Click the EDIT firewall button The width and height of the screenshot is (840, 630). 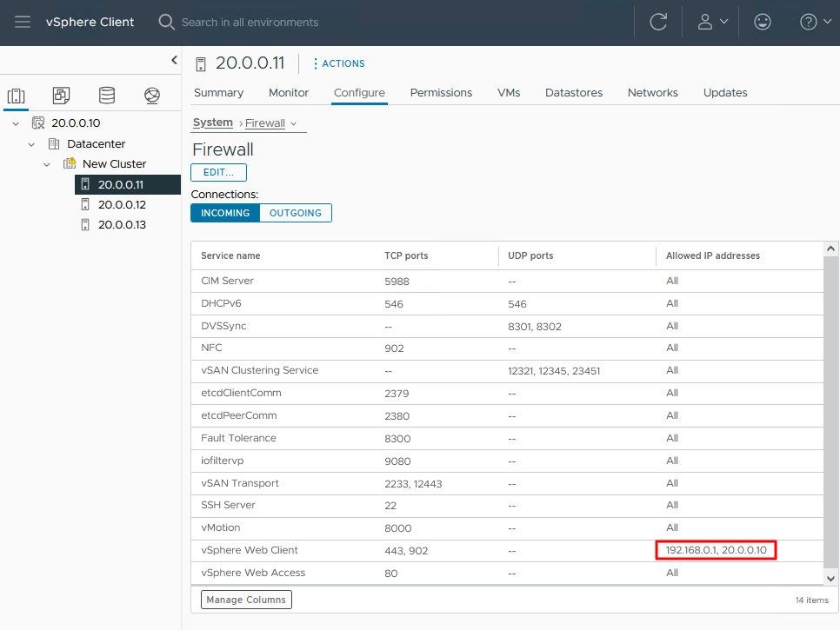coord(218,172)
